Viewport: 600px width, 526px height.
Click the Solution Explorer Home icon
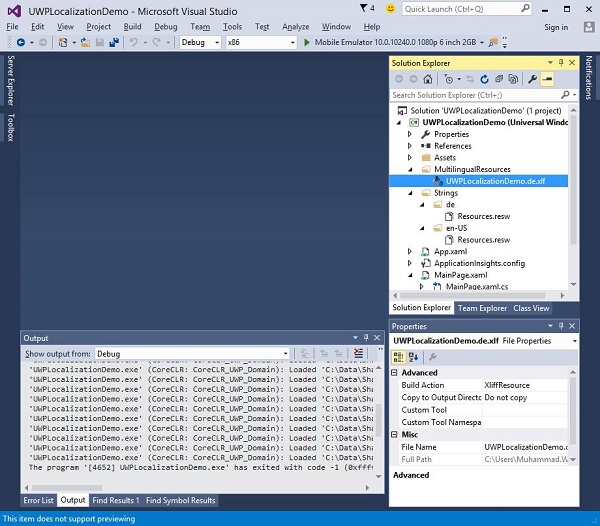pyautogui.click(x=428, y=79)
